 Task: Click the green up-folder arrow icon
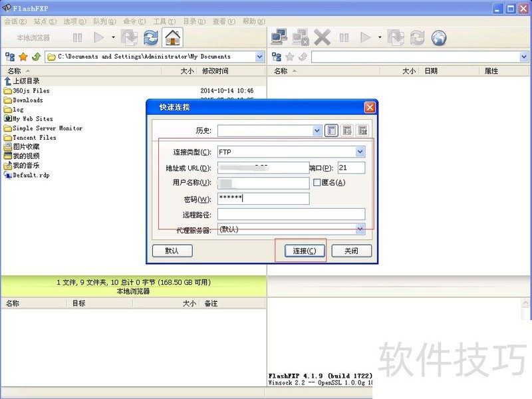[x=36, y=57]
